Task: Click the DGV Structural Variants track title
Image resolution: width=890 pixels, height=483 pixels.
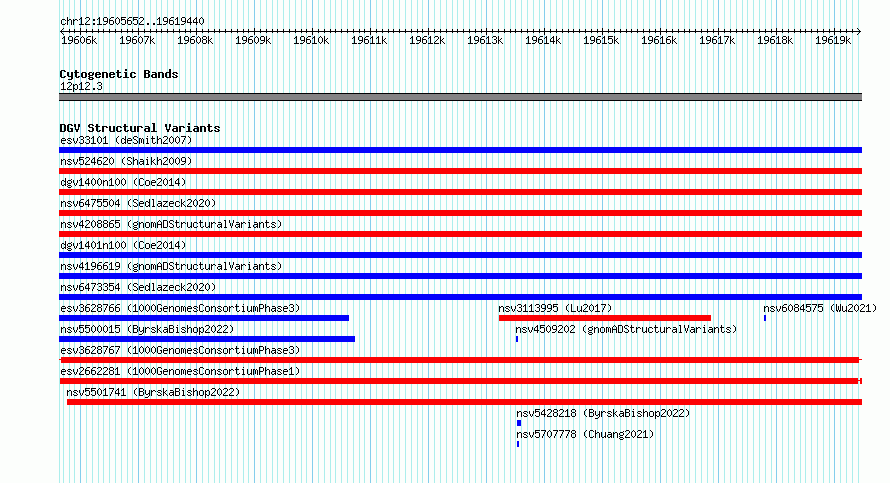Action: tap(140, 128)
